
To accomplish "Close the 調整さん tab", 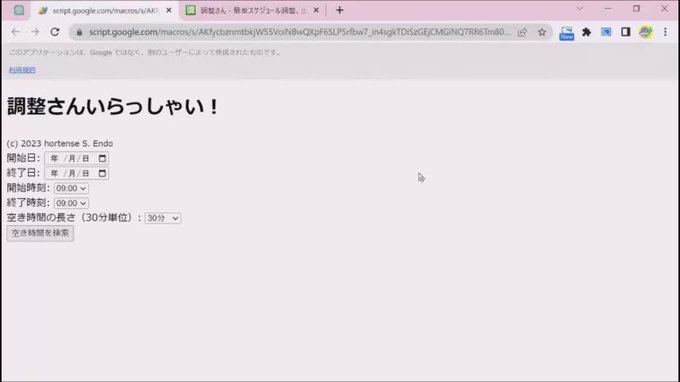I will point(316,10).
